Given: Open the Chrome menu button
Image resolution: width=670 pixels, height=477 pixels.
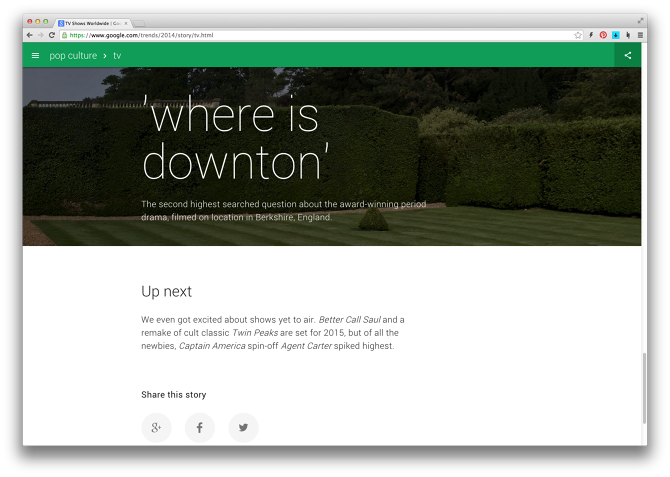Looking at the screenshot, I should 640,35.
